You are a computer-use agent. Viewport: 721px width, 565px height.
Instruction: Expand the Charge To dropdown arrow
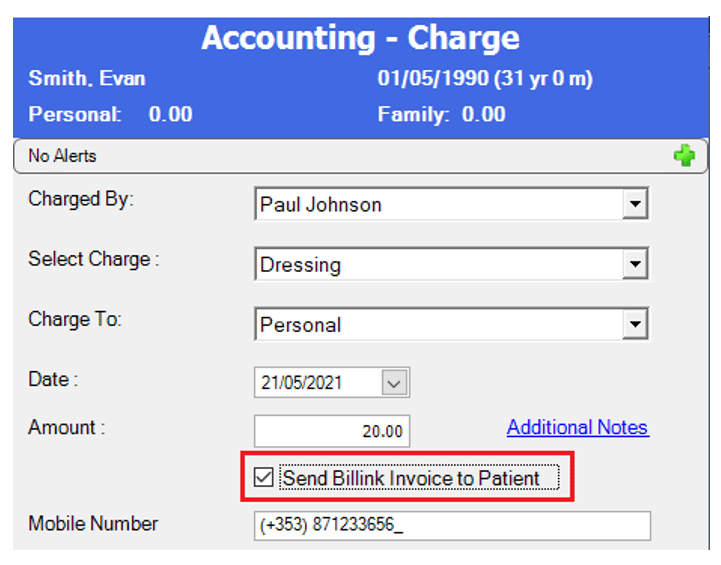click(634, 325)
